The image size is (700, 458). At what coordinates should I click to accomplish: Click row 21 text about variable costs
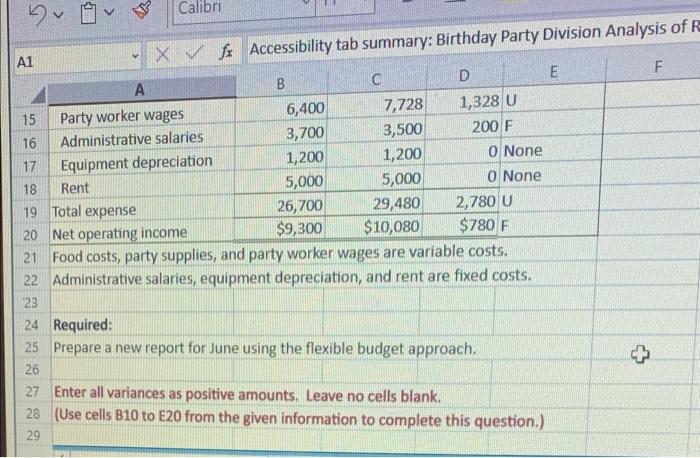(280, 254)
